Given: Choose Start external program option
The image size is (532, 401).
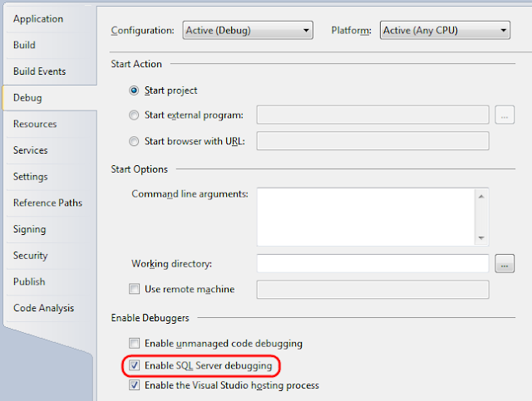Looking at the screenshot, I should [135, 115].
